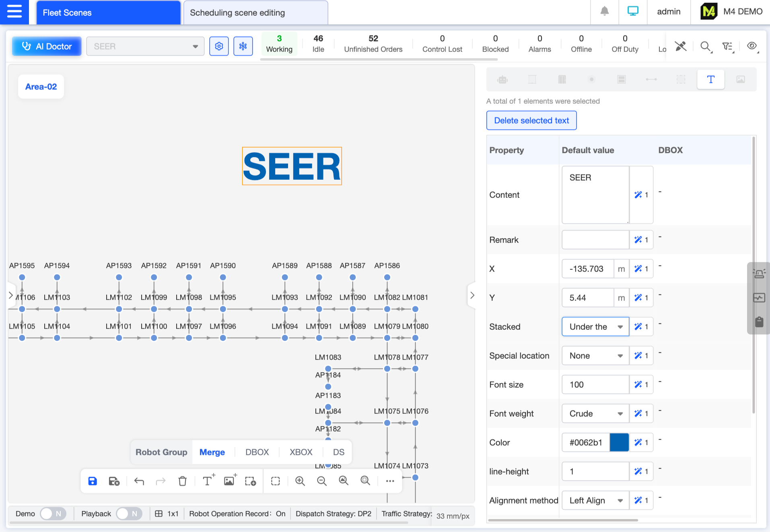
Task: Select the DBOX robot group tab
Action: [x=257, y=452]
